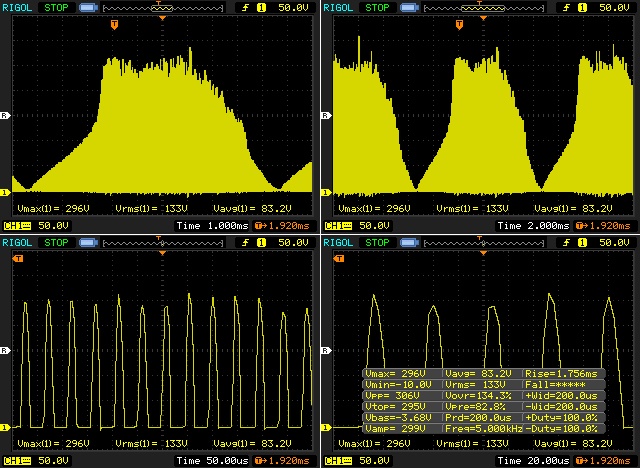The image size is (640, 468).
Task: Click 'Vpre=82.8%' in the measurement table
Action: click(x=476, y=406)
